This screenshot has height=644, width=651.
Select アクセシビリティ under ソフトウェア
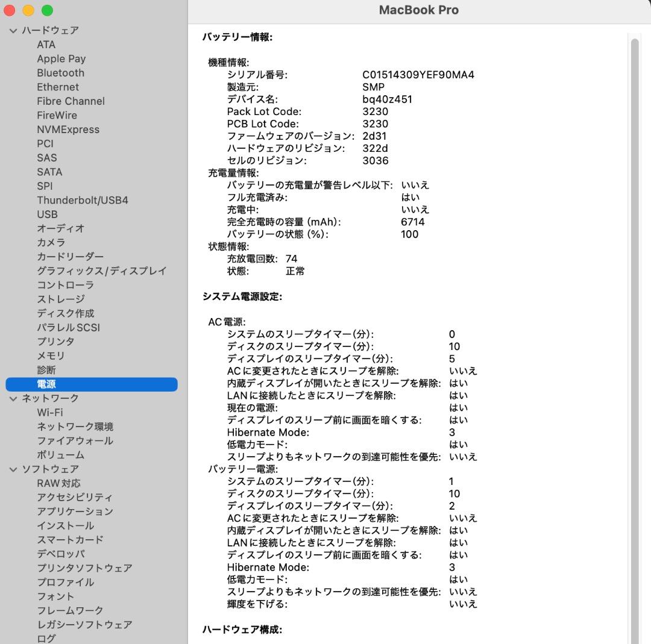tap(74, 497)
